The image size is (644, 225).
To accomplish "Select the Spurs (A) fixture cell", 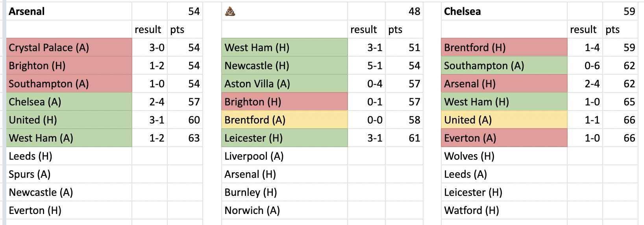I will [x=69, y=174].
